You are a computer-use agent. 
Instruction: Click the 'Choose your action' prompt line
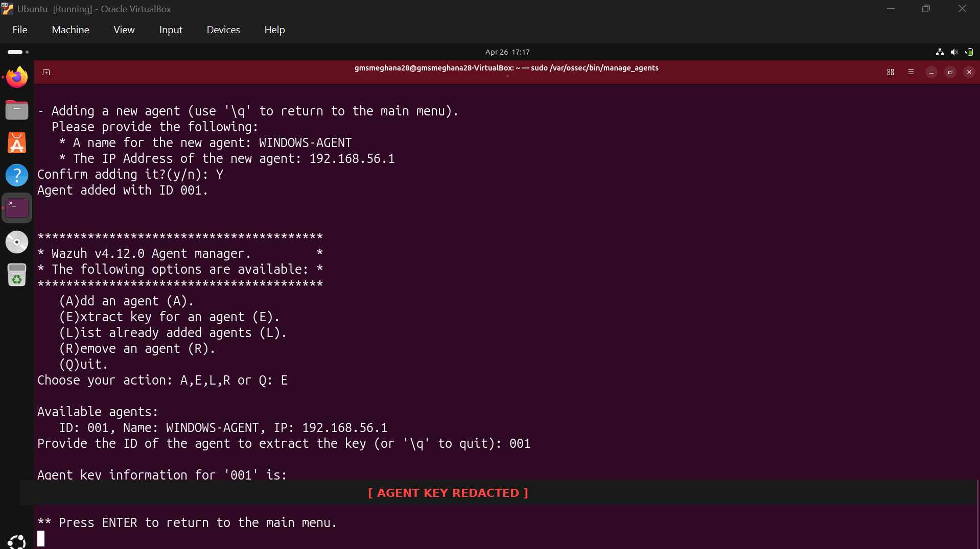point(162,380)
